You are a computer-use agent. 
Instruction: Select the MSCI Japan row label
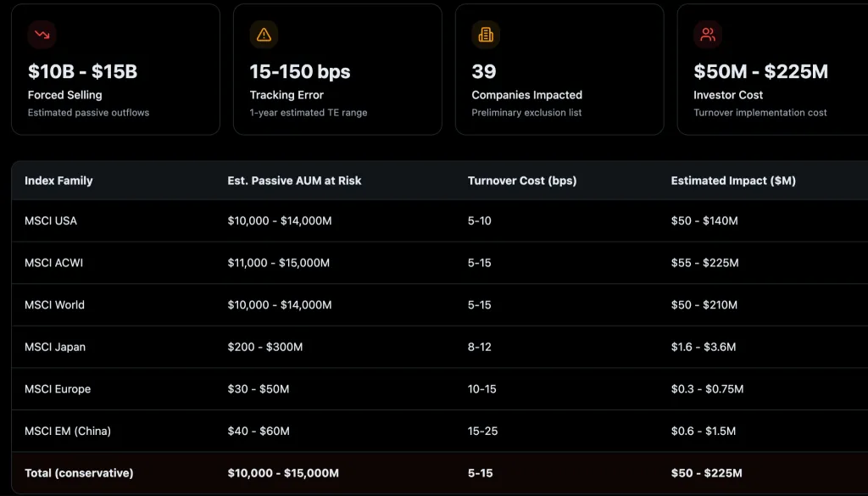(55, 347)
